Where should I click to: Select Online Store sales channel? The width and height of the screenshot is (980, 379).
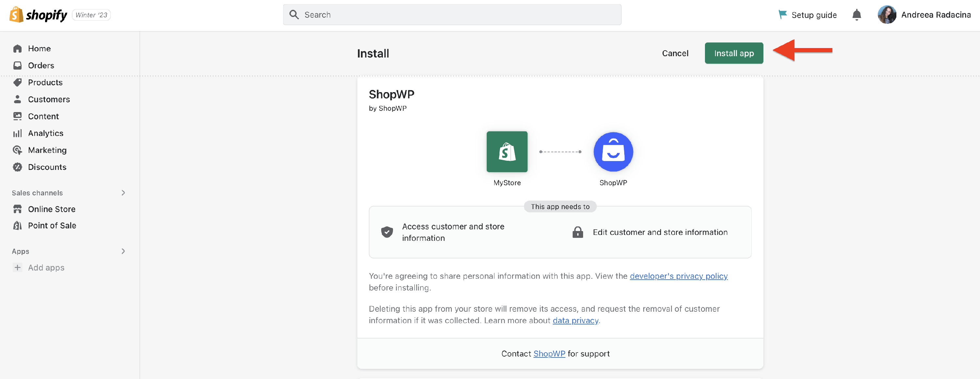click(51, 209)
